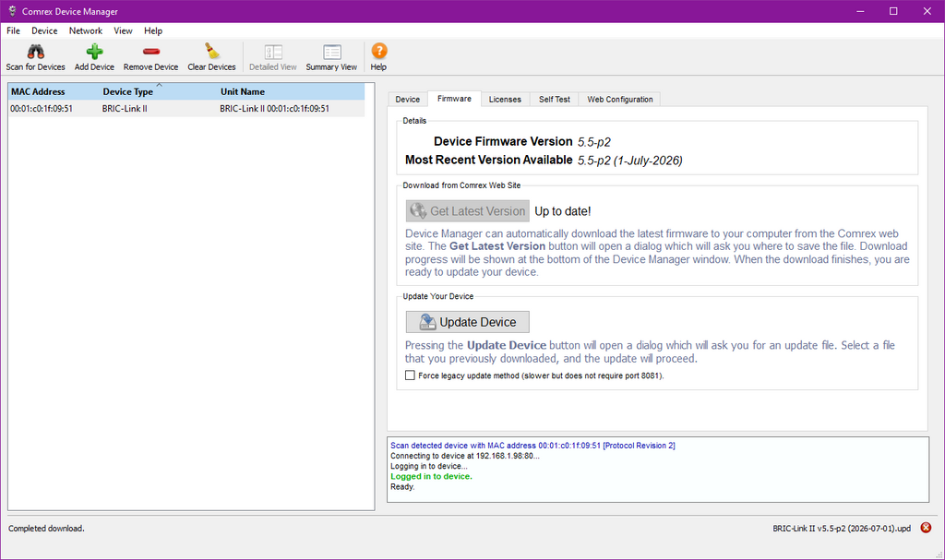Go to the Licenses tab
Viewport: 945px width, 560px height.
tap(505, 100)
